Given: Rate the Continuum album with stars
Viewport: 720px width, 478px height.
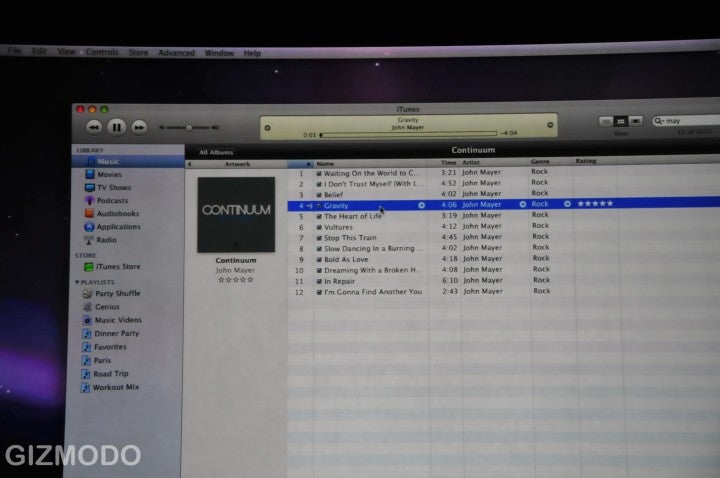Looking at the screenshot, I should pyautogui.click(x=236, y=279).
